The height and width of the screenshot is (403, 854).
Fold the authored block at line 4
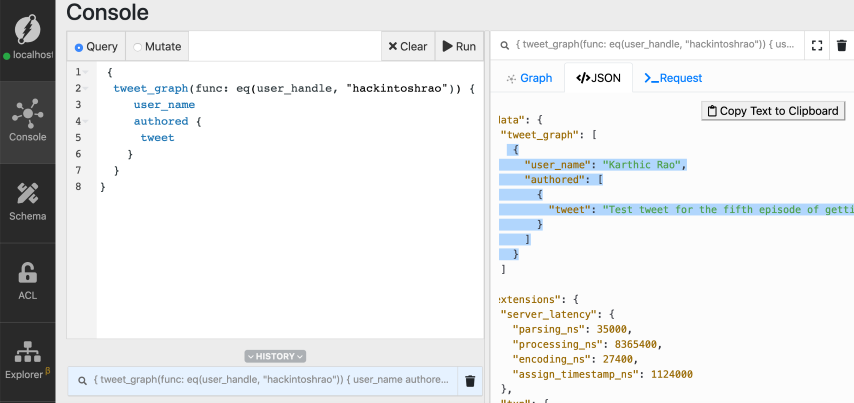click(x=87, y=121)
